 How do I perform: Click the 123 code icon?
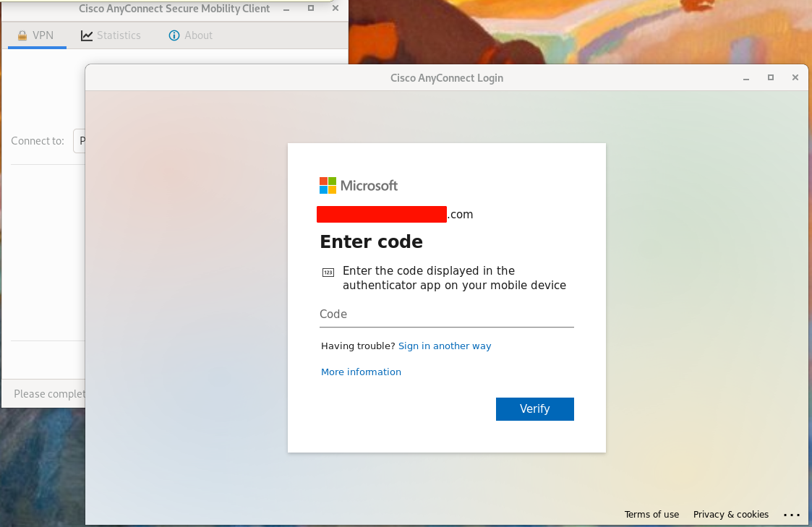pyautogui.click(x=328, y=273)
